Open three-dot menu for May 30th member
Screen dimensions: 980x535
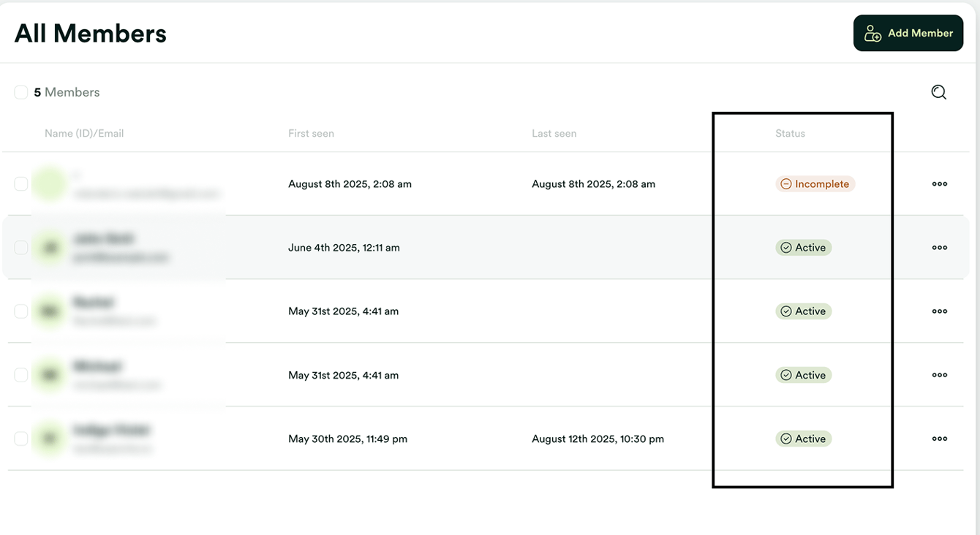(940, 439)
